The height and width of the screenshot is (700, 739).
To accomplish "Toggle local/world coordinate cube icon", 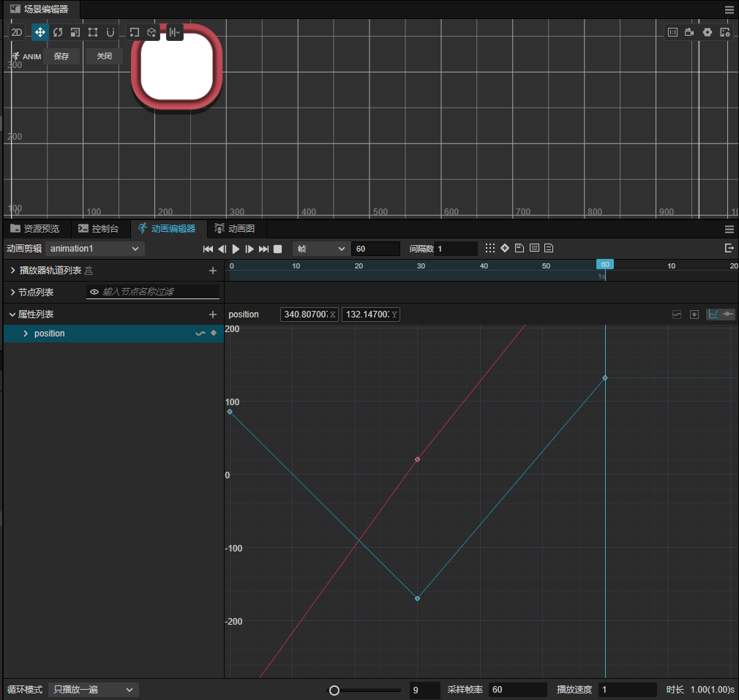I will [151, 32].
